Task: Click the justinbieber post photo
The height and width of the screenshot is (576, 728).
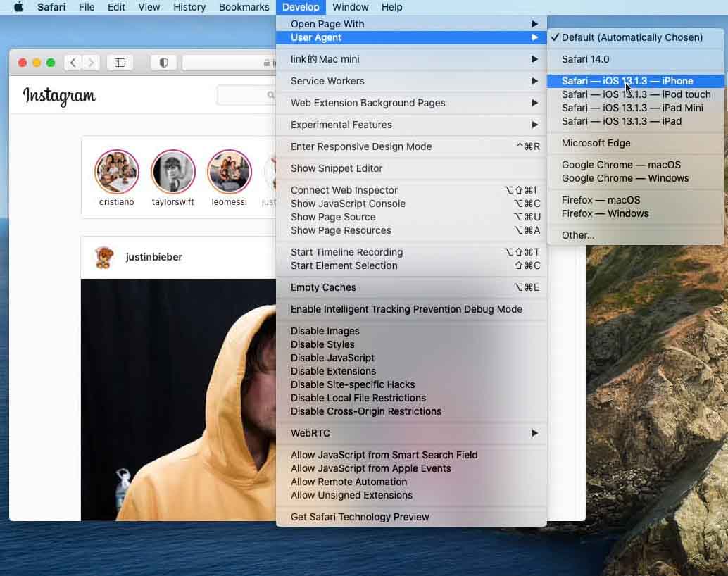Action: tap(178, 399)
